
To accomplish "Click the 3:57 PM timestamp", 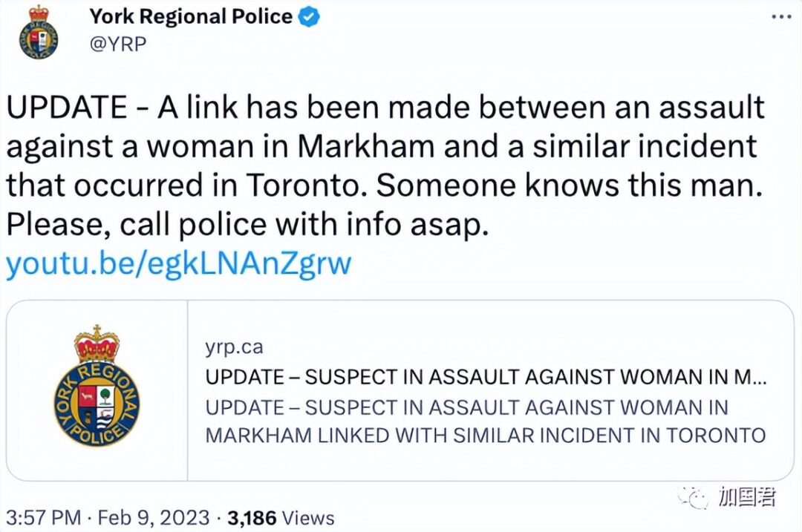I will point(44,517).
